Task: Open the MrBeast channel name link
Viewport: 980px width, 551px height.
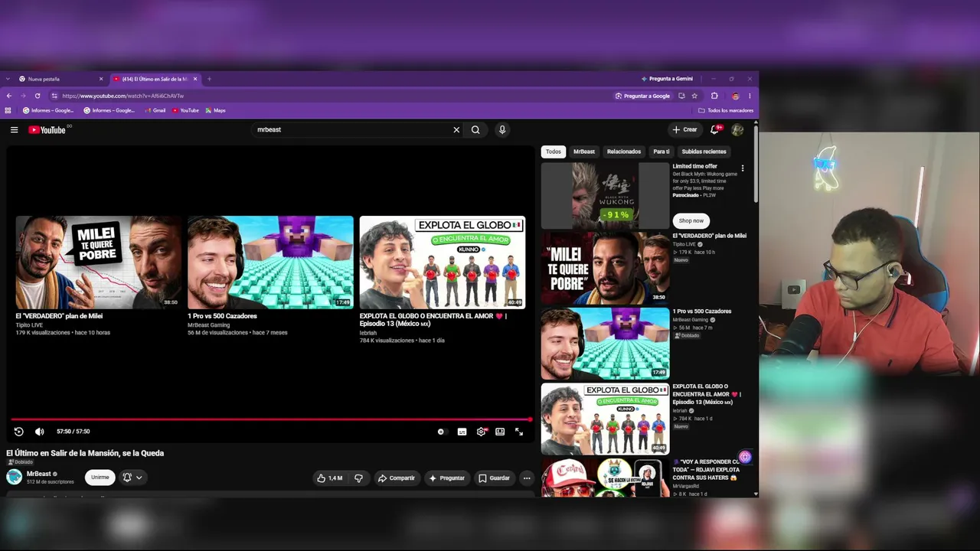Action: (39, 474)
